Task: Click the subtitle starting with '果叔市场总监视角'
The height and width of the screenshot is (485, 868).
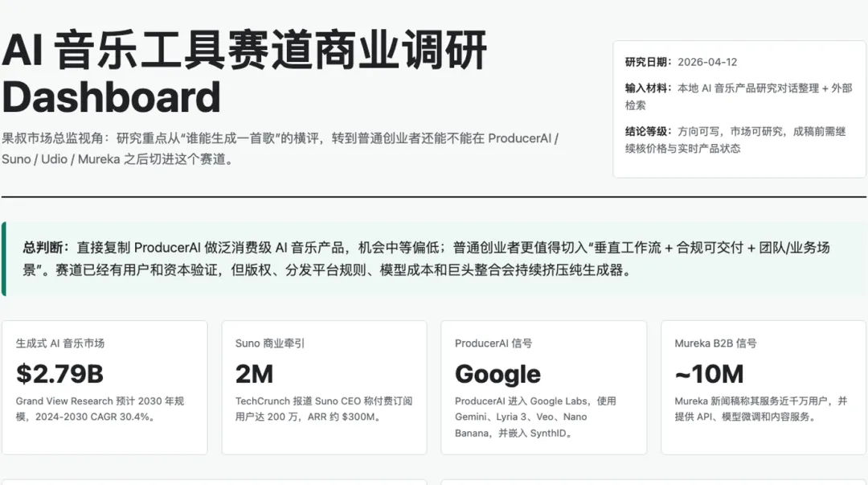Action: pyautogui.click(x=280, y=149)
